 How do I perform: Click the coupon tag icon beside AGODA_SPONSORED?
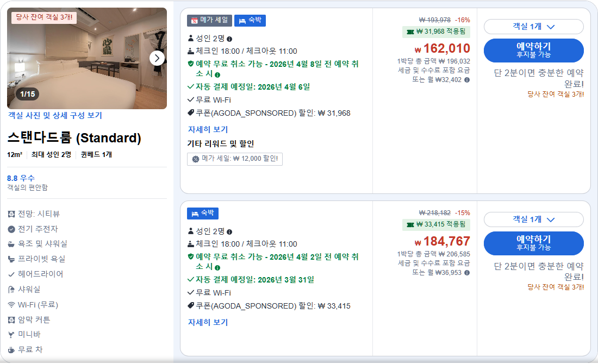click(190, 113)
